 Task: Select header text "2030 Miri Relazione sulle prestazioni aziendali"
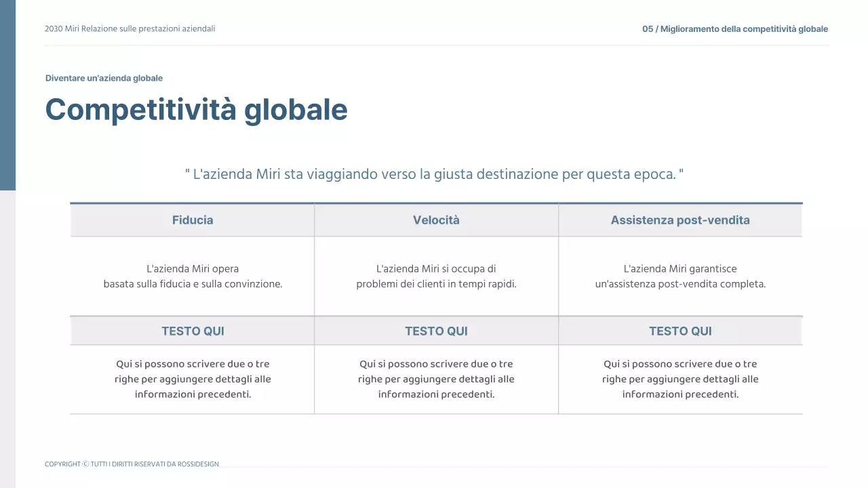130,28
